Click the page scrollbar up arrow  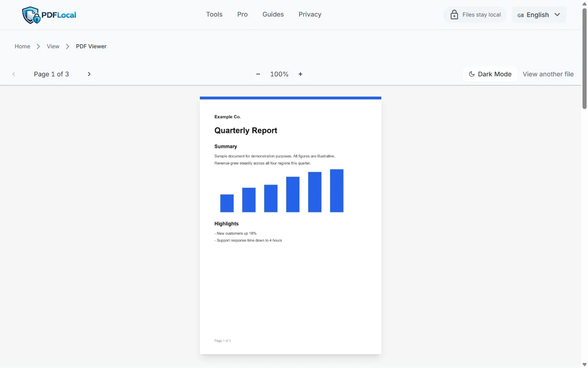(x=584, y=3)
